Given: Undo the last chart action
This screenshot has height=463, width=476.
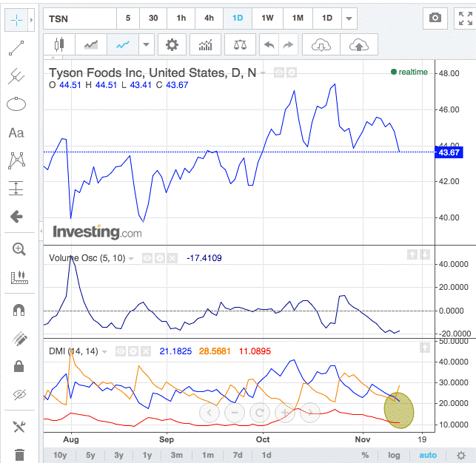Looking at the screenshot, I should (269, 45).
